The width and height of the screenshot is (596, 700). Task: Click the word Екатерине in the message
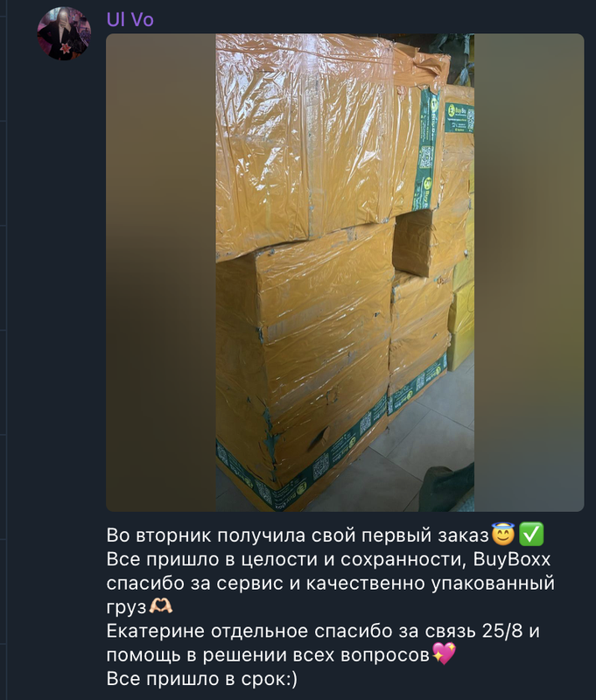click(x=156, y=631)
